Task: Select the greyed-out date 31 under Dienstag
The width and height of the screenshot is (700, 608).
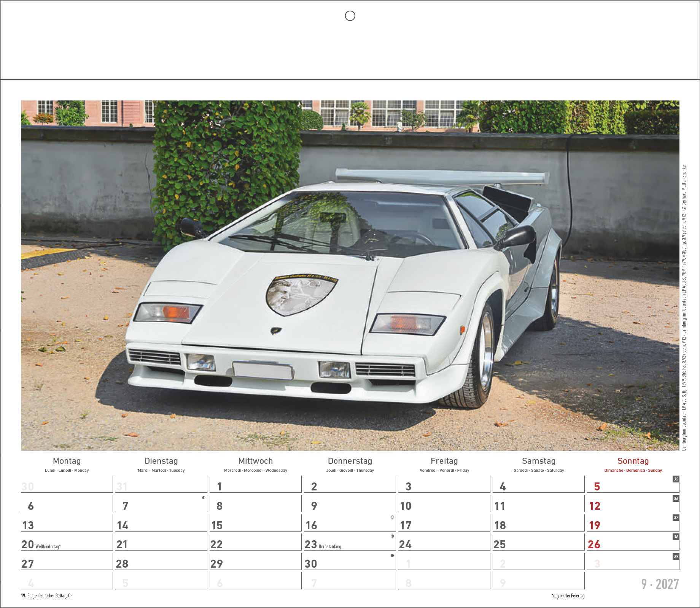Action: (x=122, y=487)
